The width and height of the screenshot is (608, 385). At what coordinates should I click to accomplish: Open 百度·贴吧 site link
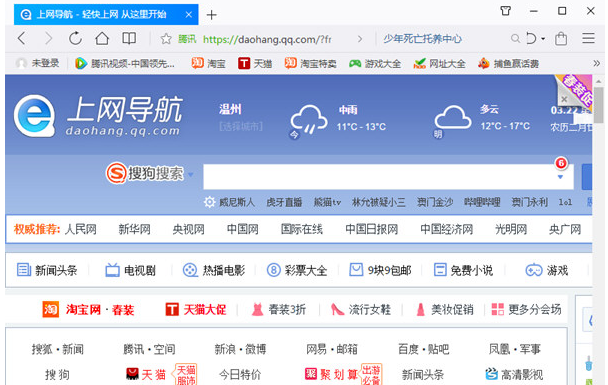(x=423, y=349)
